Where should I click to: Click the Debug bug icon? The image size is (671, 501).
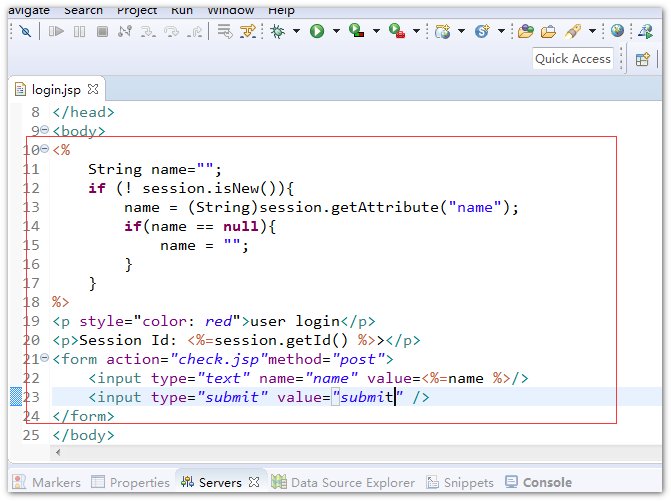pyautogui.click(x=278, y=31)
